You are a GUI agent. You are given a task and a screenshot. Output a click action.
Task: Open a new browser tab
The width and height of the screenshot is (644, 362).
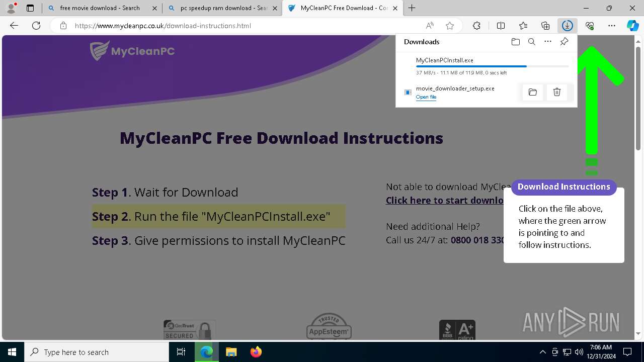pyautogui.click(x=412, y=8)
